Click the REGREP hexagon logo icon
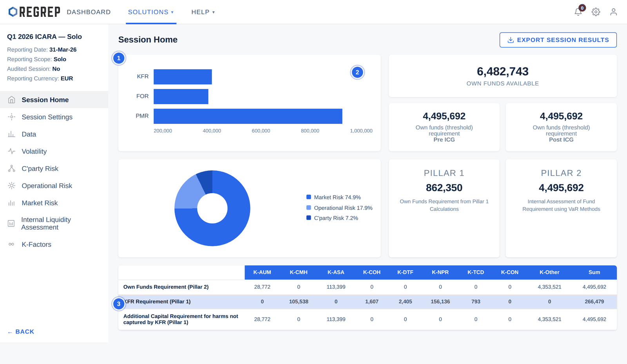Screen dimensions: 627x364 click(13, 12)
